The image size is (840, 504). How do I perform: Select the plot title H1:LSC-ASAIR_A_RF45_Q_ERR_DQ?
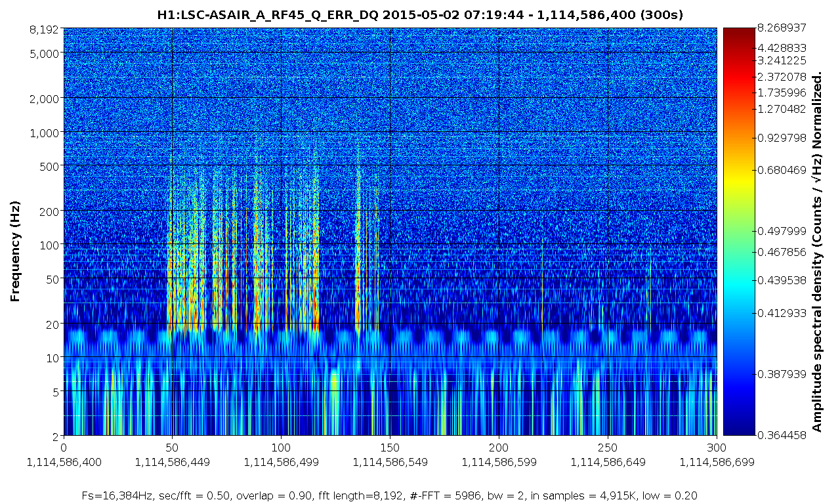(268, 15)
